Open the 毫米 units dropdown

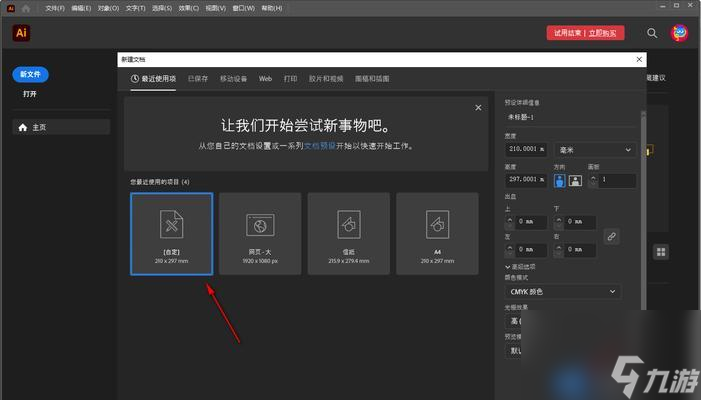click(x=594, y=149)
